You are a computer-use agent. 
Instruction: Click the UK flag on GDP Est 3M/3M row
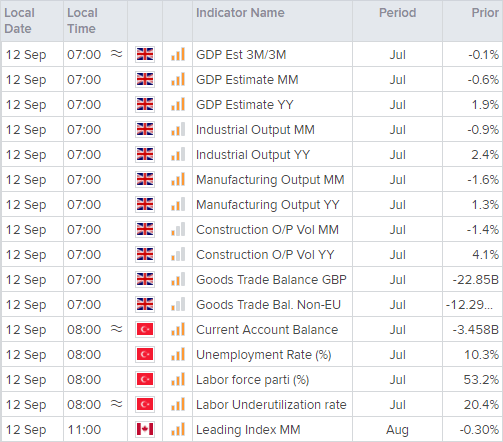(145, 54)
